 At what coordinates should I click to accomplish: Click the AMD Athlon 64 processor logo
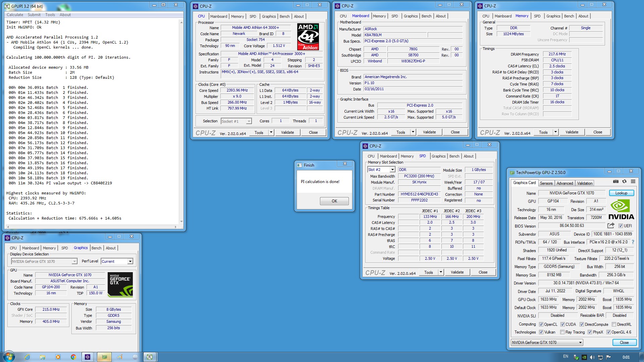click(308, 37)
